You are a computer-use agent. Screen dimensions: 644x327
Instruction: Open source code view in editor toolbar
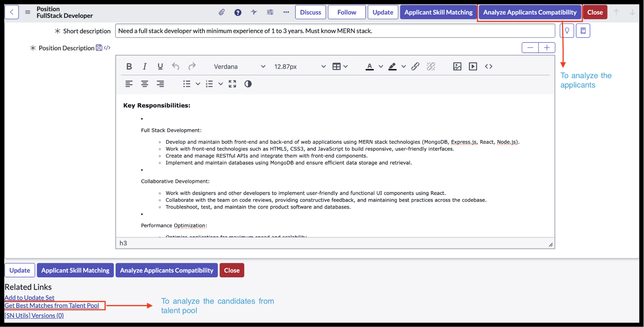coord(489,66)
